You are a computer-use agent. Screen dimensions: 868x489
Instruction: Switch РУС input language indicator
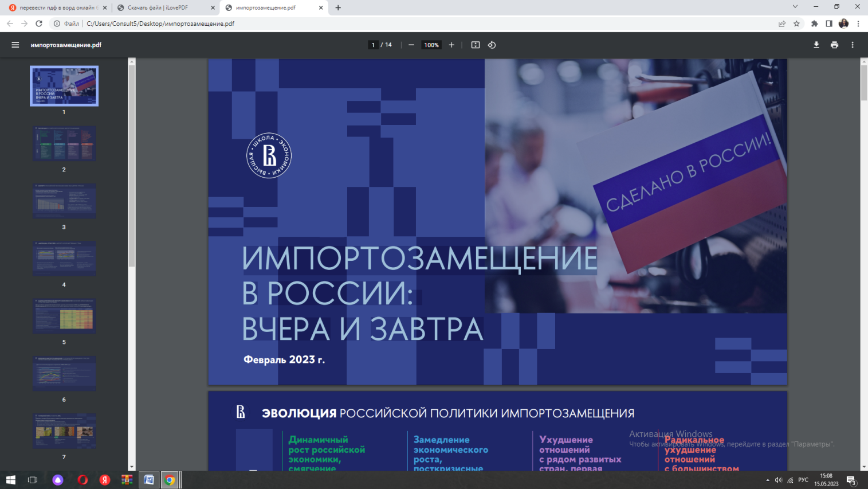pyautogui.click(x=803, y=480)
